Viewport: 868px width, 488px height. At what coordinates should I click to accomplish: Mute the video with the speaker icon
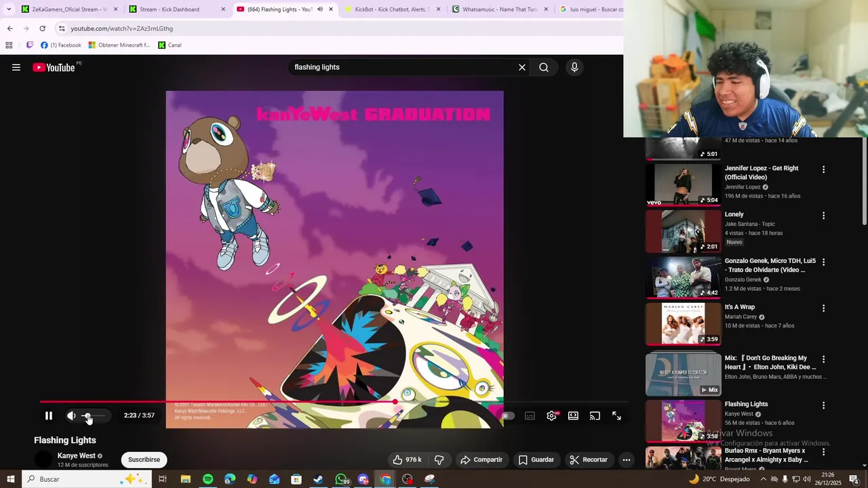pos(71,415)
